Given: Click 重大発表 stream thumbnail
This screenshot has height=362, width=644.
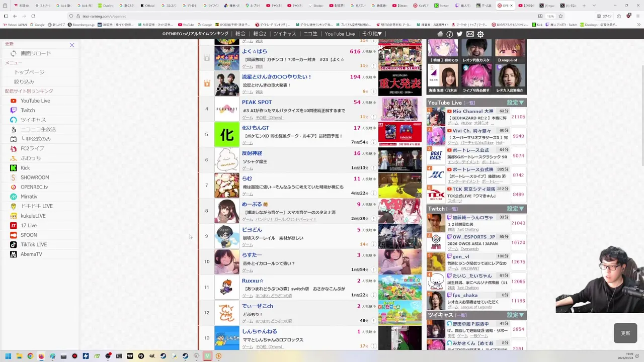Looking at the screenshot, I should [400, 83].
